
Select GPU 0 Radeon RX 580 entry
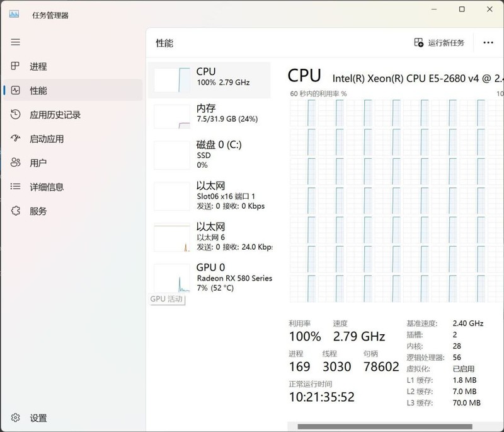click(209, 276)
